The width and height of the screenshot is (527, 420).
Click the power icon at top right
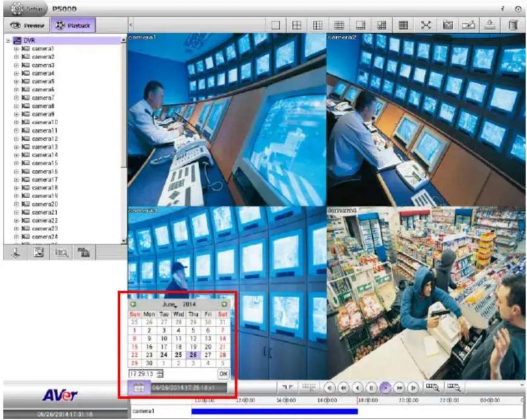[x=518, y=9]
